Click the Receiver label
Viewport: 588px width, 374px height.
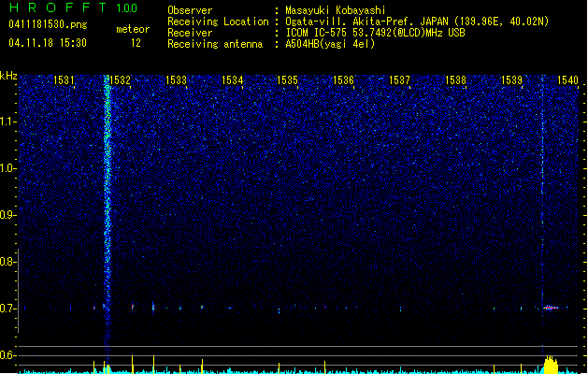coord(190,33)
